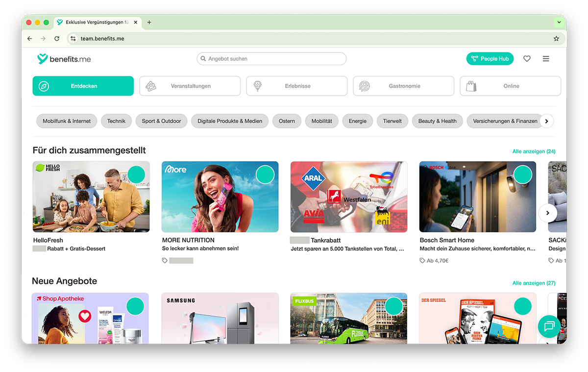
Task: Click the HelloFresh title text
Action: pyautogui.click(x=48, y=240)
